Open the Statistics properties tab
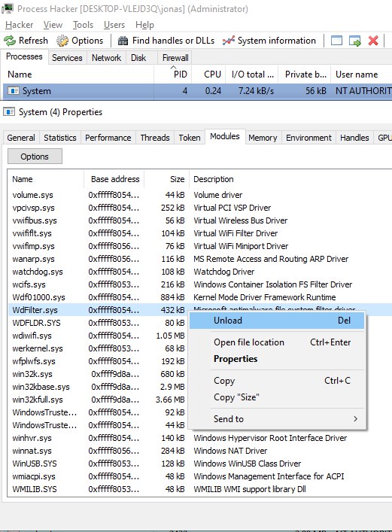This screenshot has height=532, width=392. 60,138
